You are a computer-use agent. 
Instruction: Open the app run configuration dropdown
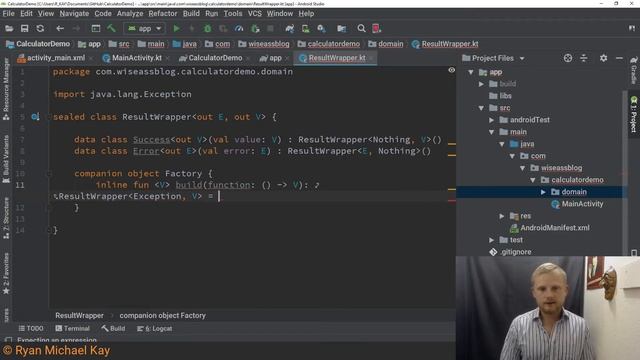click(x=144, y=29)
